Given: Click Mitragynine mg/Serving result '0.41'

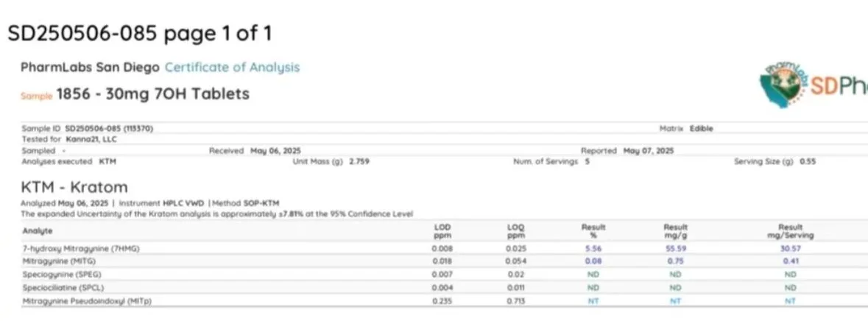Looking at the screenshot, I should (791, 261).
